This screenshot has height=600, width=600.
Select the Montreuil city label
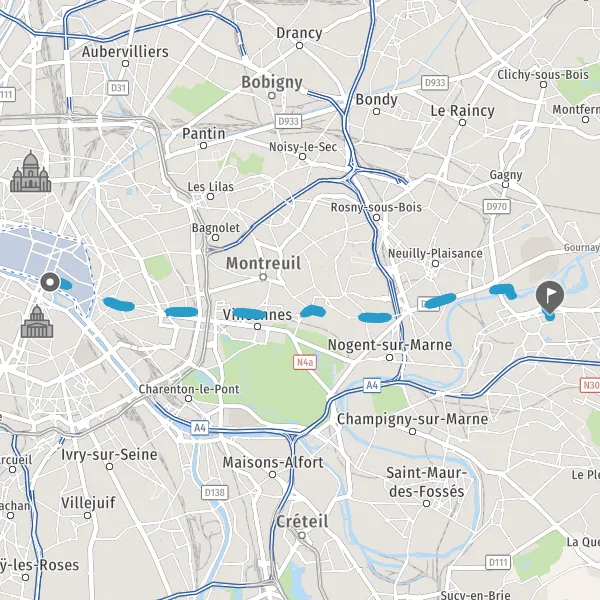tap(263, 263)
